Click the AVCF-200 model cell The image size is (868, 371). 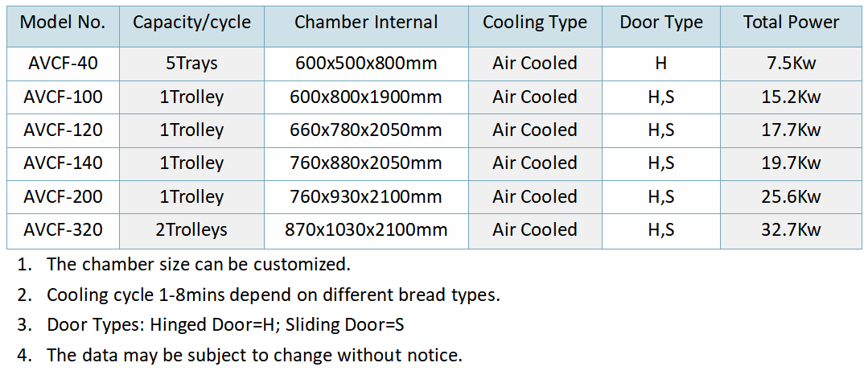click(x=63, y=197)
